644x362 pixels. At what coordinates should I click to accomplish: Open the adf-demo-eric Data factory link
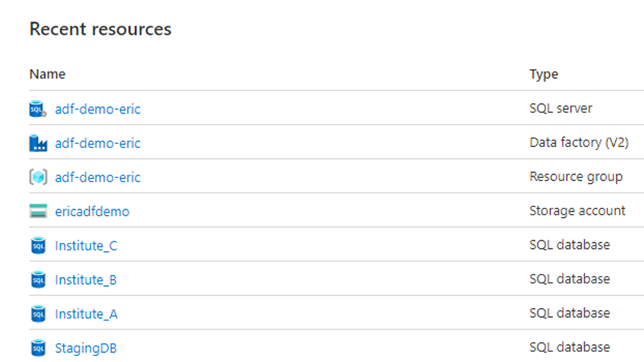98,143
